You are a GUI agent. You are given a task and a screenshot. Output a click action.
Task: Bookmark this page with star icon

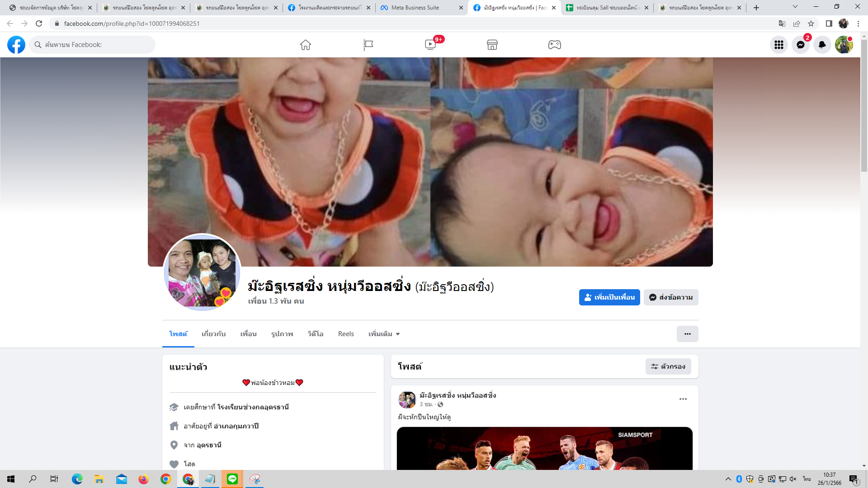pos(811,23)
